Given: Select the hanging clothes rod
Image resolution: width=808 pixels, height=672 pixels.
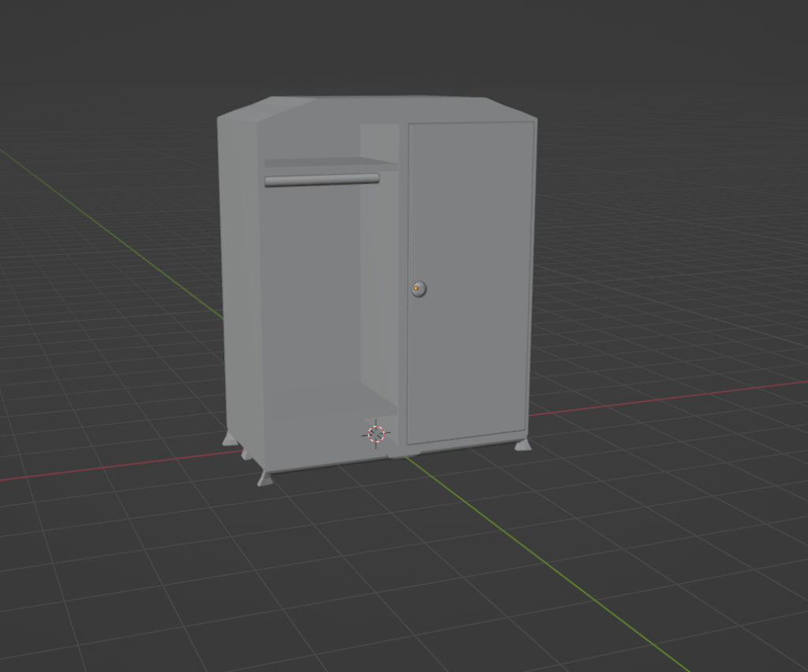Looking at the screenshot, I should point(321,180).
